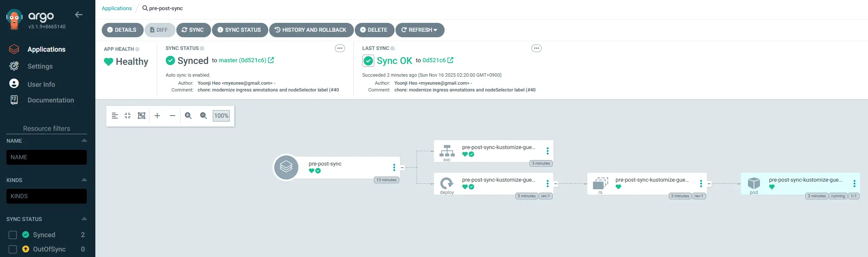Click the align-left tree layout toolbar icon
868x257 pixels.
click(x=115, y=116)
